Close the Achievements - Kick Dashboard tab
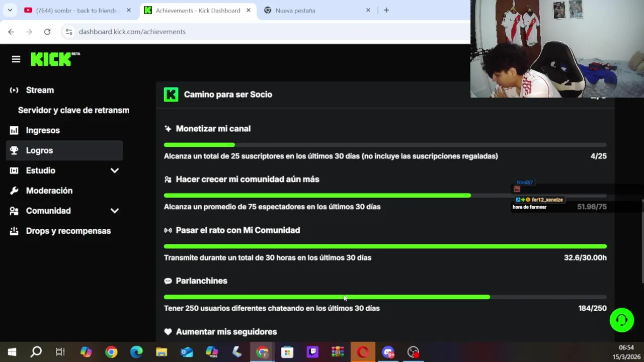Screen dimensions: 644x362 (249, 10)
